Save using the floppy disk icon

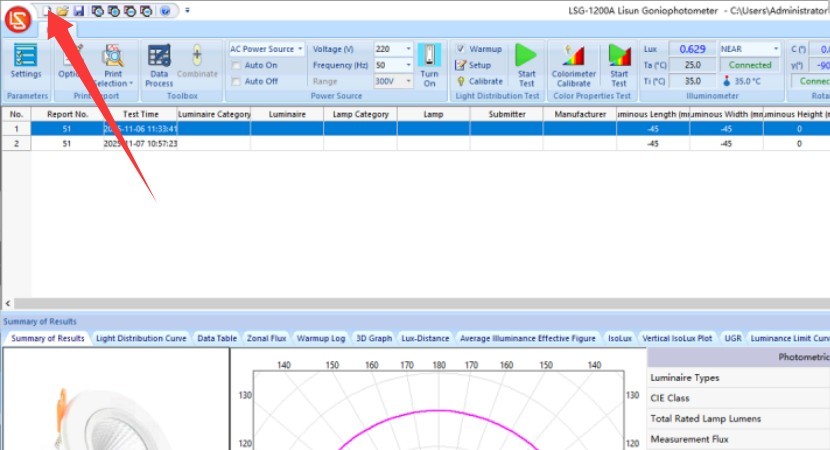[79, 11]
